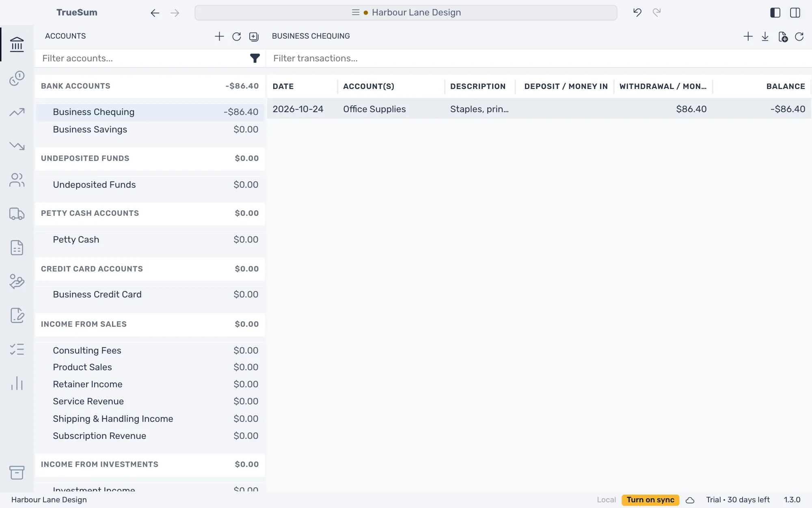Click the cloud sync status icon
The height and width of the screenshot is (508, 812).
pos(690,500)
